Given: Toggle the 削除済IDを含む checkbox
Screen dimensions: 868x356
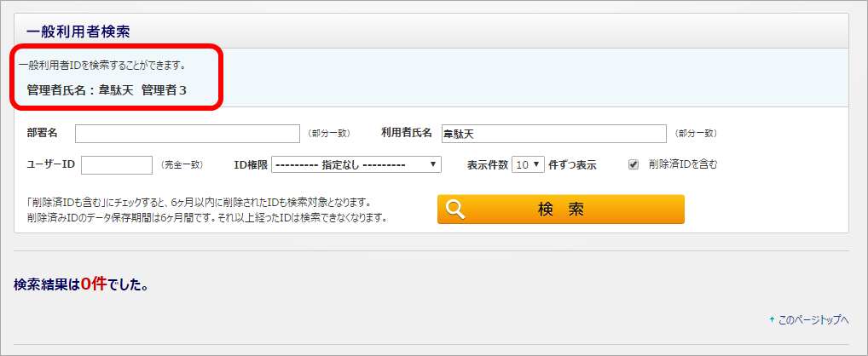Looking at the screenshot, I should [x=633, y=164].
